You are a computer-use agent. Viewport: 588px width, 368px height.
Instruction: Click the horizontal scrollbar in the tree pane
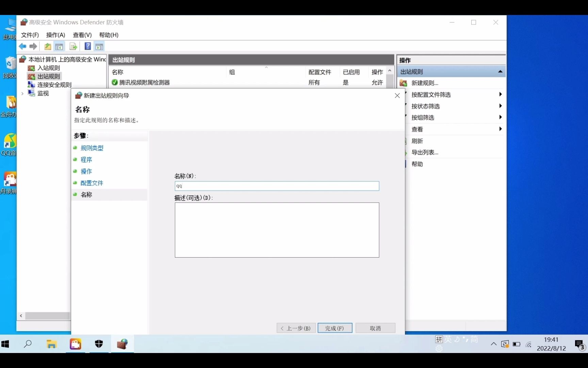pos(47,316)
